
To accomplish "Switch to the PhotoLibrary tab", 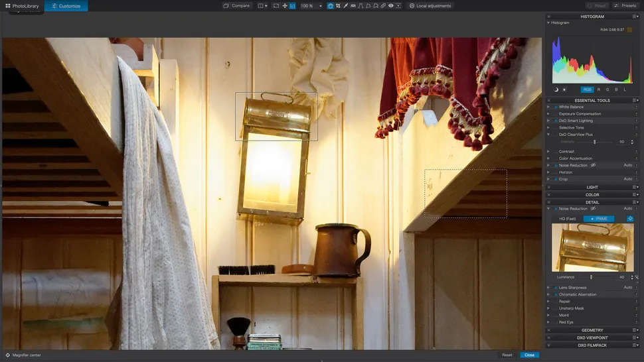I will 22,6.
